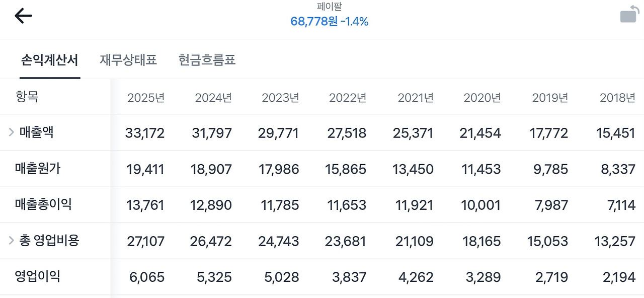Viewport: 644px width, 298px height.
Task: Expand the 매출액 row
Action: pyautogui.click(x=11, y=133)
